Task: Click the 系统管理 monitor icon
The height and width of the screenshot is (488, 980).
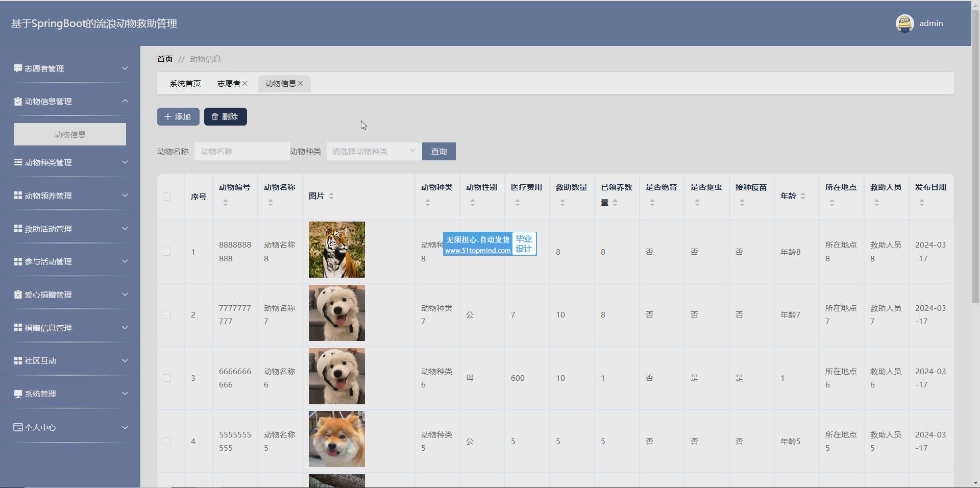Action: (18, 394)
